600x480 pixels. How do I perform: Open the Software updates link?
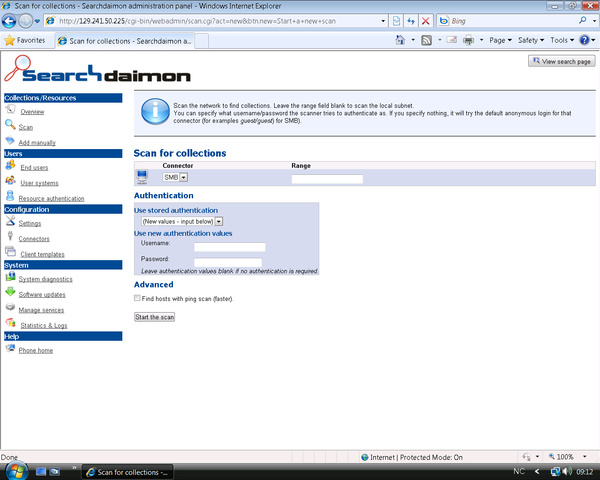click(x=42, y=295)
